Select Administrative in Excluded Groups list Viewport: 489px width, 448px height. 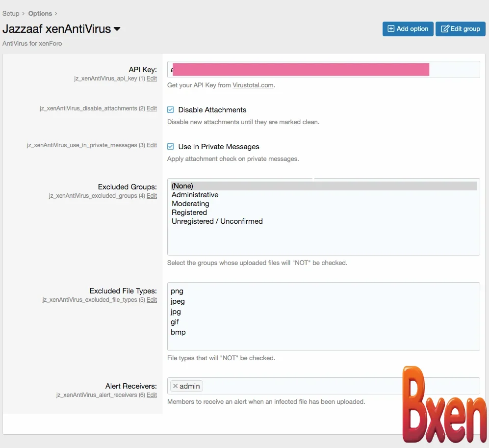(195, 195)
